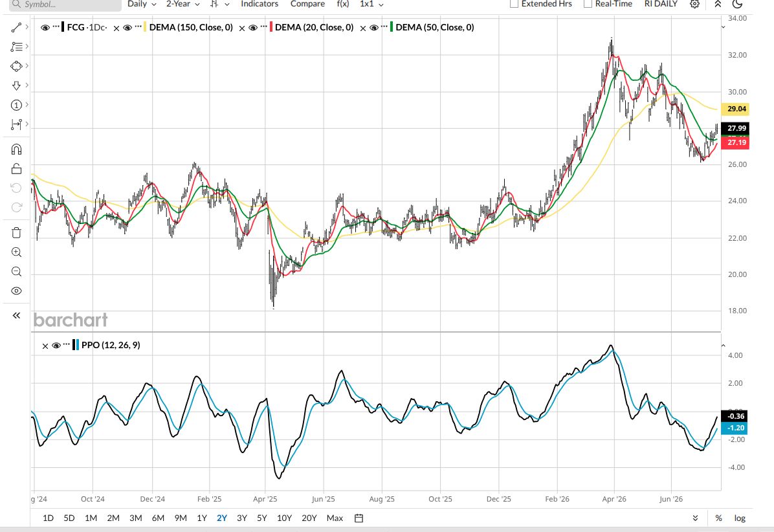Image resolution: width=774 pixels, height=532 pixels.
Task: Click the 29.04 yellow price label
Action: point(736,109)
